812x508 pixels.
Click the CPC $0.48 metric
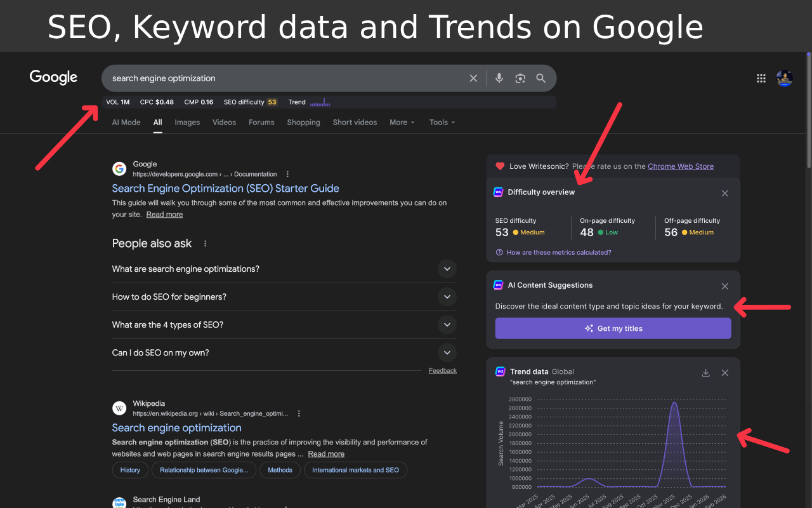click(157, 102)
